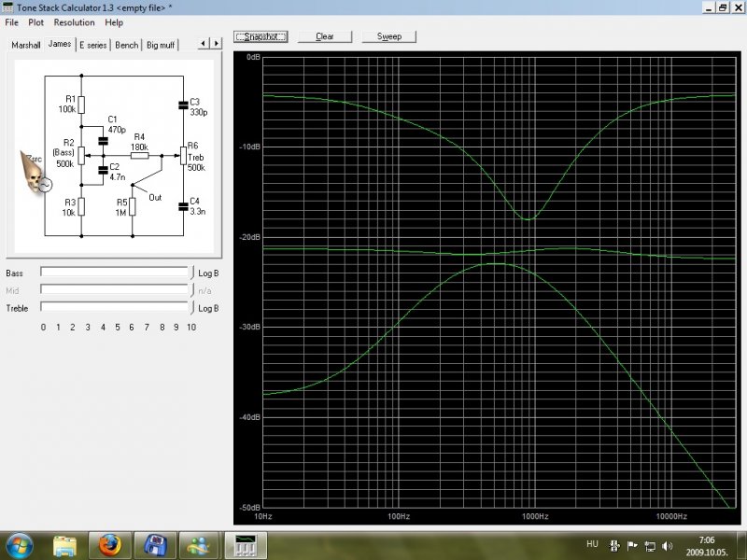The width and height of the screenshot is (747, 560).
Task: Click the -20dB axis label
Action: click(x=249, y=237)
